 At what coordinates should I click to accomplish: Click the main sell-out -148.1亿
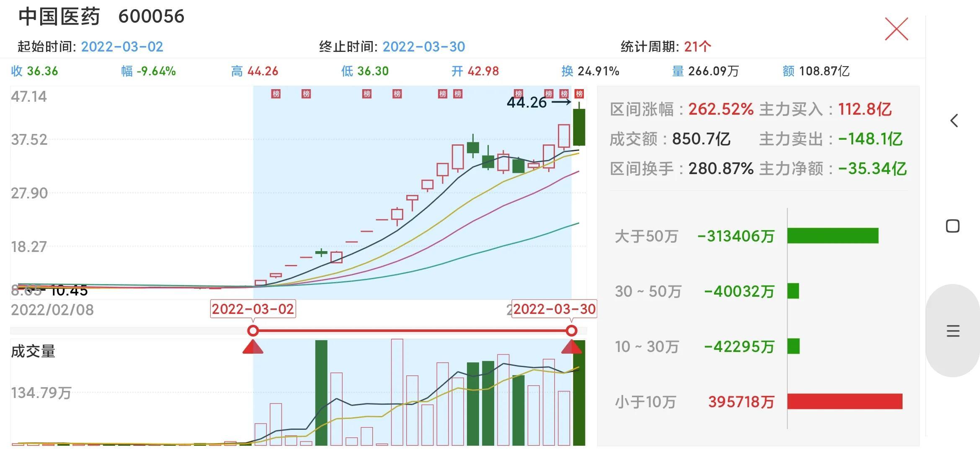point(870,139)
